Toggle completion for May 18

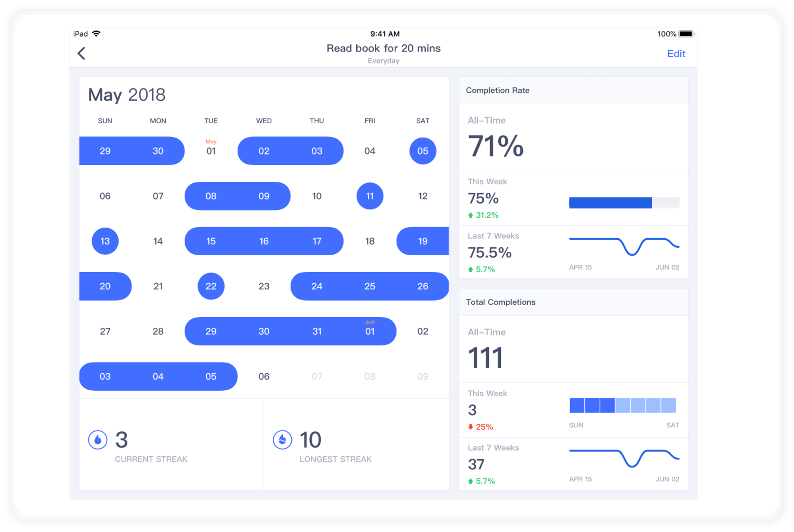point(370,241)
